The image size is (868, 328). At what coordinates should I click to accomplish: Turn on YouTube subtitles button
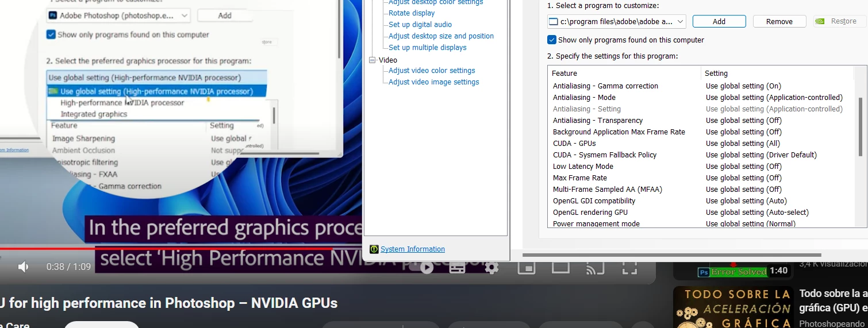pyautogui.click(x=457, y=267)
